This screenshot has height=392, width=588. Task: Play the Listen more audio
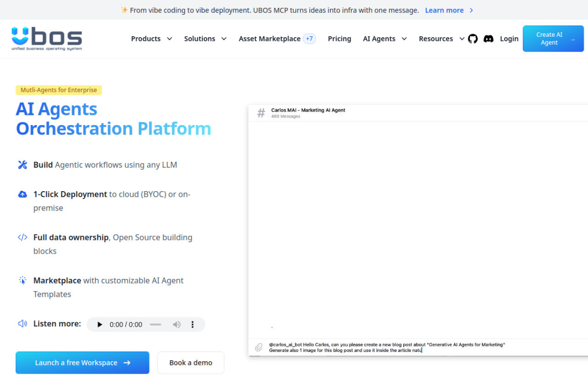click(x=100, y=324)
